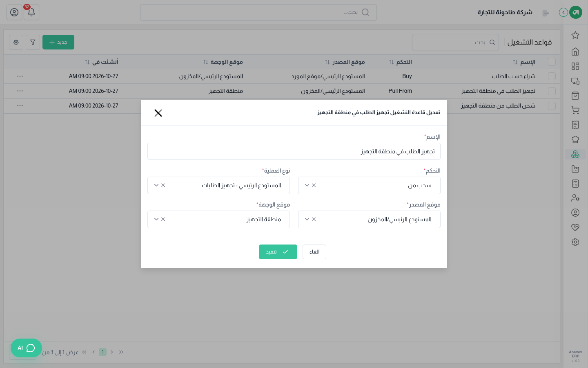Viewport: 588px width, 368px height.
Task: Open the shopping bag icon in sidebar
Action: [575, 96]
